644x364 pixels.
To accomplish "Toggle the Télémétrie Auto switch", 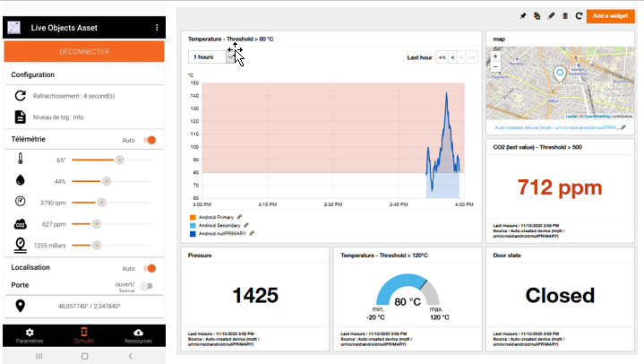I will click(150, 140).
